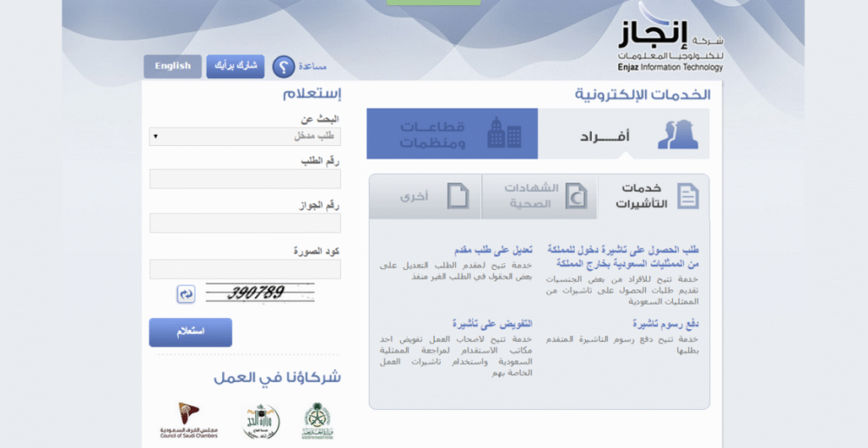The width and height of the screenshot is (868, 448).
Task: Open Ministry of Foreign Affairs emblem logo
Action: coord(318,422)
